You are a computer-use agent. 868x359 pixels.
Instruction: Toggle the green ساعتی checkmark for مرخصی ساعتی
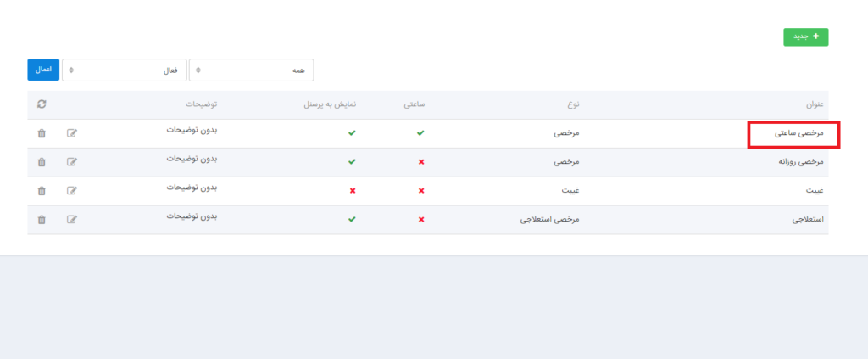point(421,133)
